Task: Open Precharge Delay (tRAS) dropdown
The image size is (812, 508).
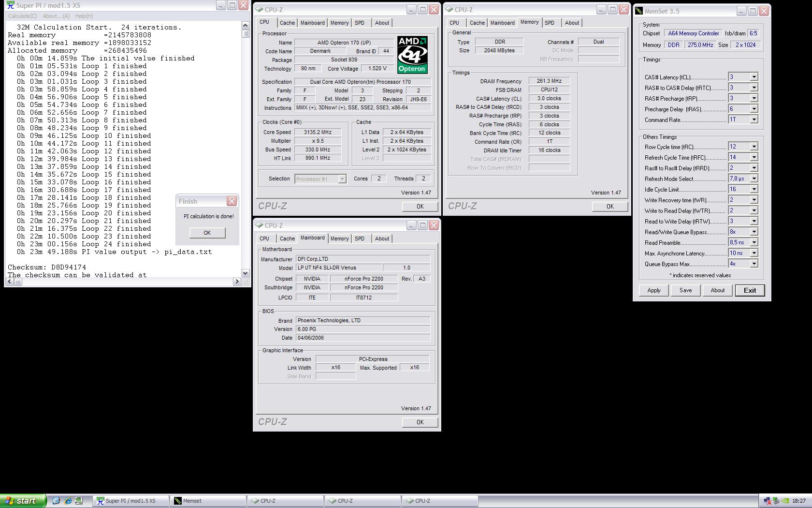Action: tap(754, 109)
